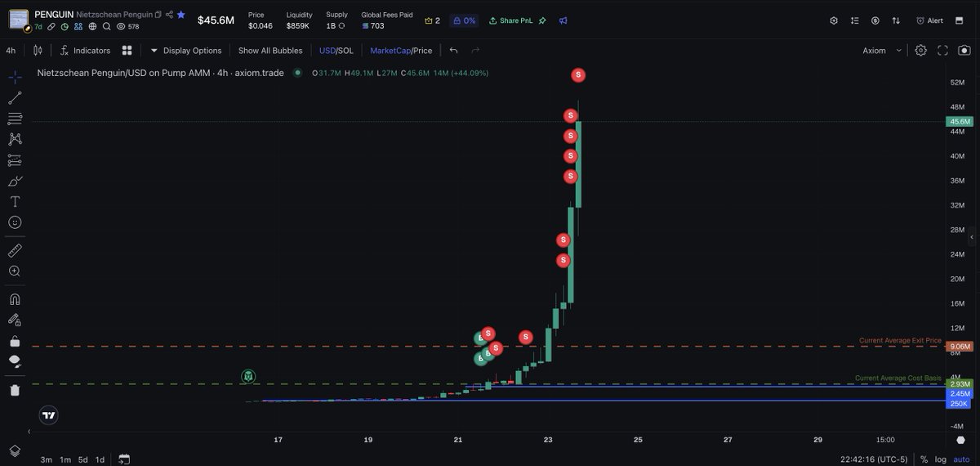Select the 5d date range
980x466 pixels.
[83, 459]
